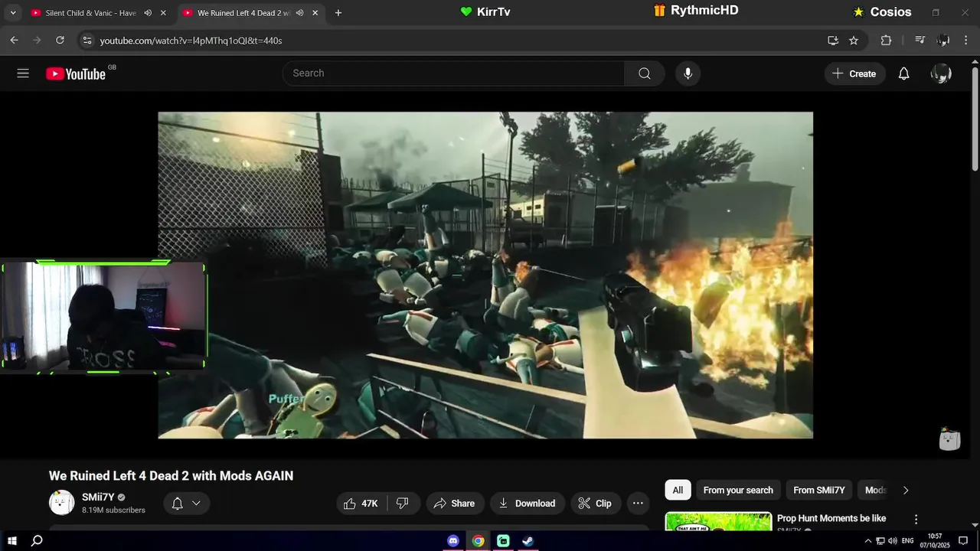Screen dimensions: 980x551
Task: Click the search magnifier button
Action: 645,73
